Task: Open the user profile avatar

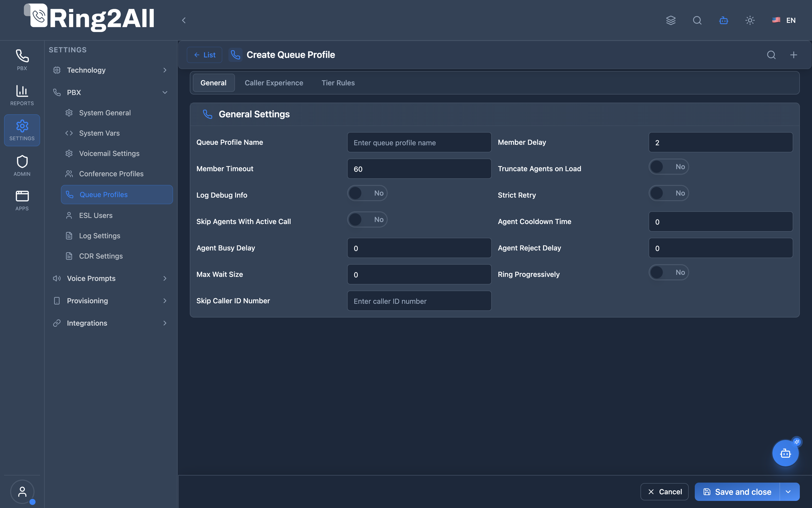Action: click(x=22, y=492)
